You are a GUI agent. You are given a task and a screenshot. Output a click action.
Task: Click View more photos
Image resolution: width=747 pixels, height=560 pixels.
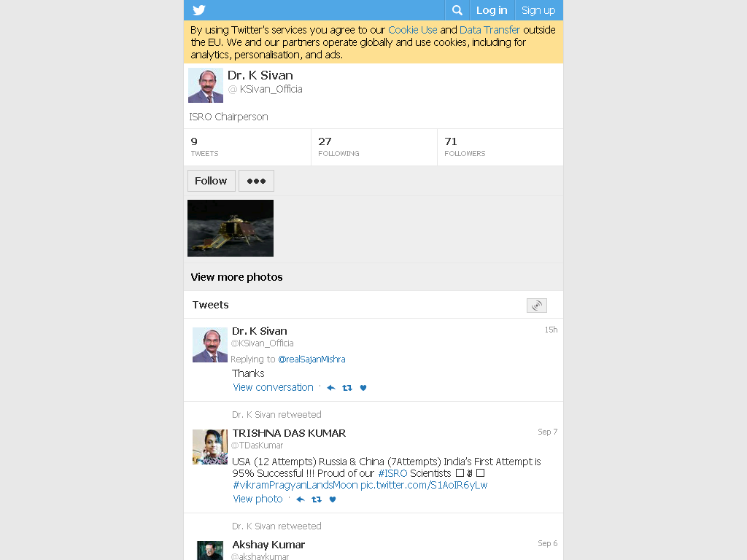click(237, 277)
